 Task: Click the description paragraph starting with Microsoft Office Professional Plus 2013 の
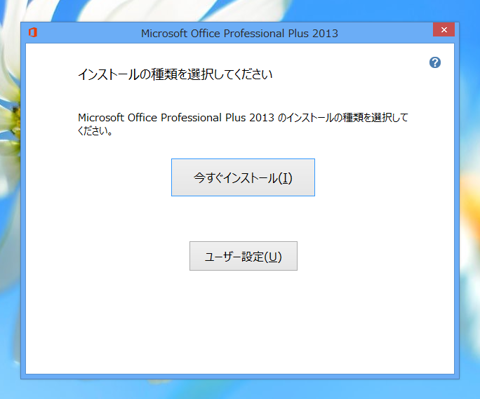pyautogui.click(x=243, y=124)
